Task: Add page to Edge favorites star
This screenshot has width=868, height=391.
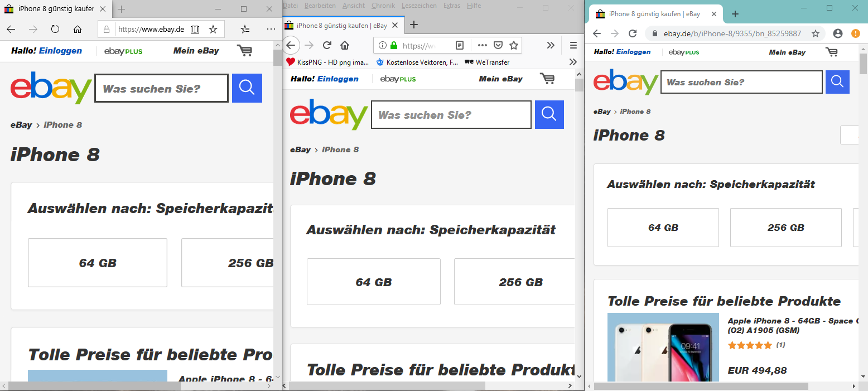Action: (213, 29)
